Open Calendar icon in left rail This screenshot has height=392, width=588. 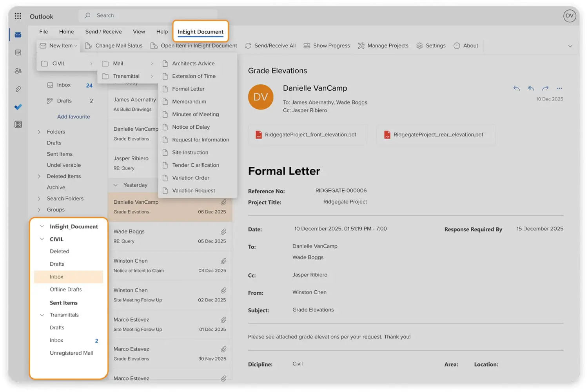click(18, 53)
